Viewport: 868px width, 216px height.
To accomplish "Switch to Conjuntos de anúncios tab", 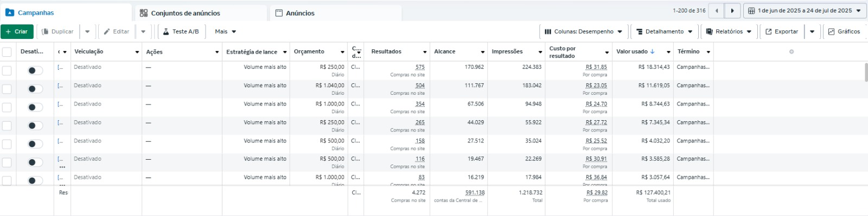I will tap(201, 13).
